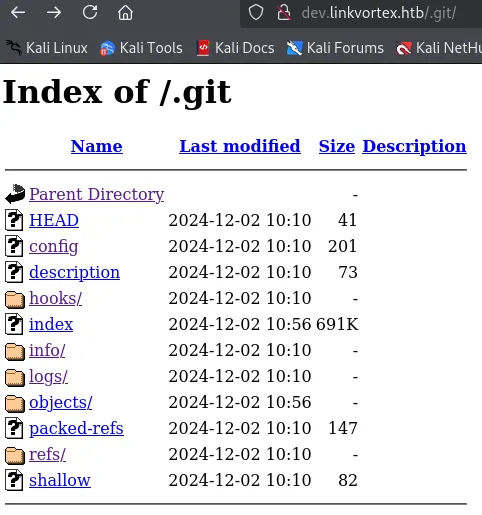The image size is (482, 515).
Task: Open the Kali Forums bookmark
Action: [x=335, y=48]
